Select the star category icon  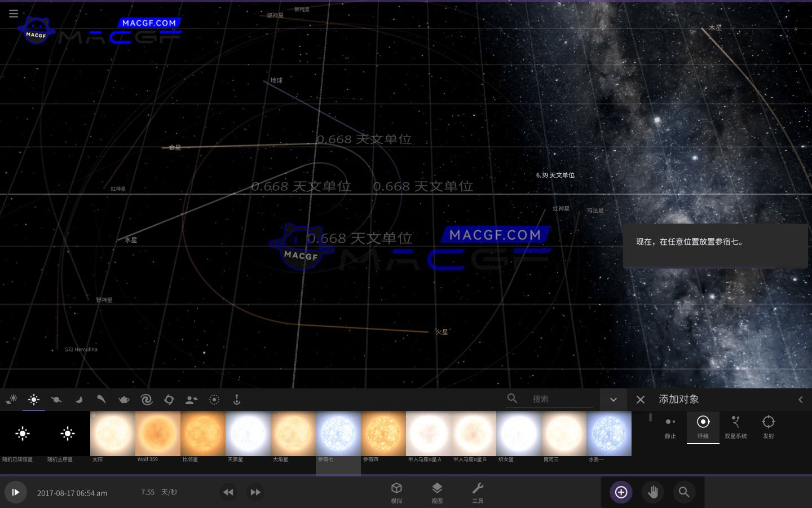pos(34,400)
